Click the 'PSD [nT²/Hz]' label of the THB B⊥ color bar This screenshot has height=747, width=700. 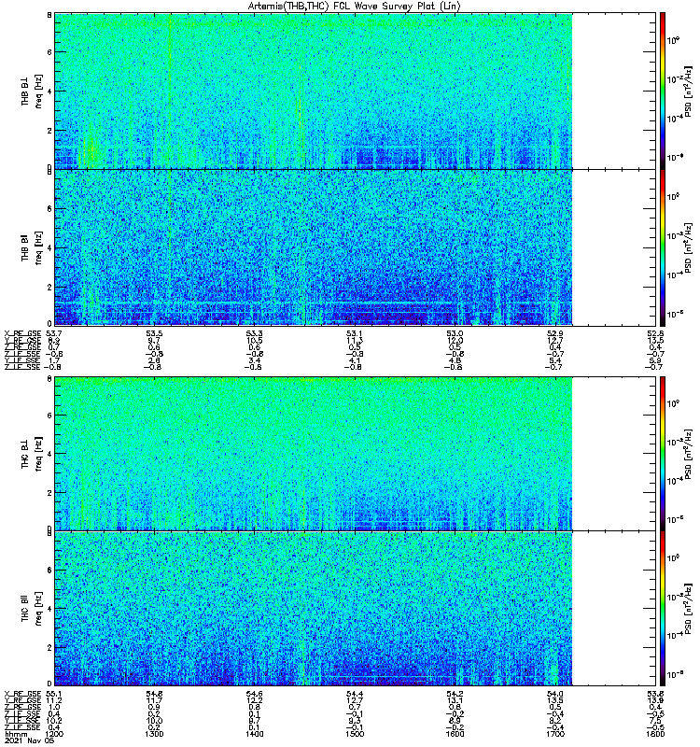coord(689,91)
